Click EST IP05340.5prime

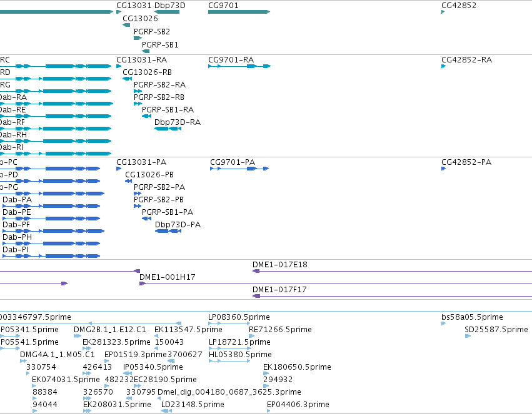pos(153,367)
